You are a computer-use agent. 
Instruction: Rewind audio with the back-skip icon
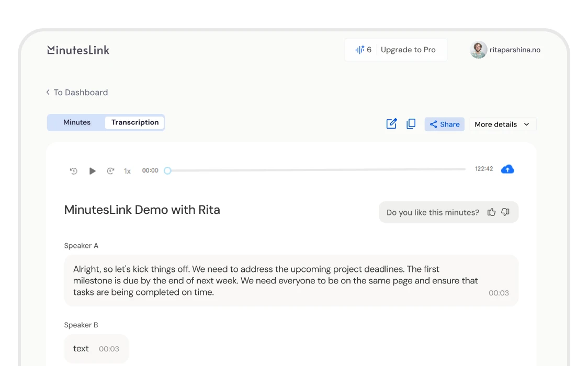point(73,171)
